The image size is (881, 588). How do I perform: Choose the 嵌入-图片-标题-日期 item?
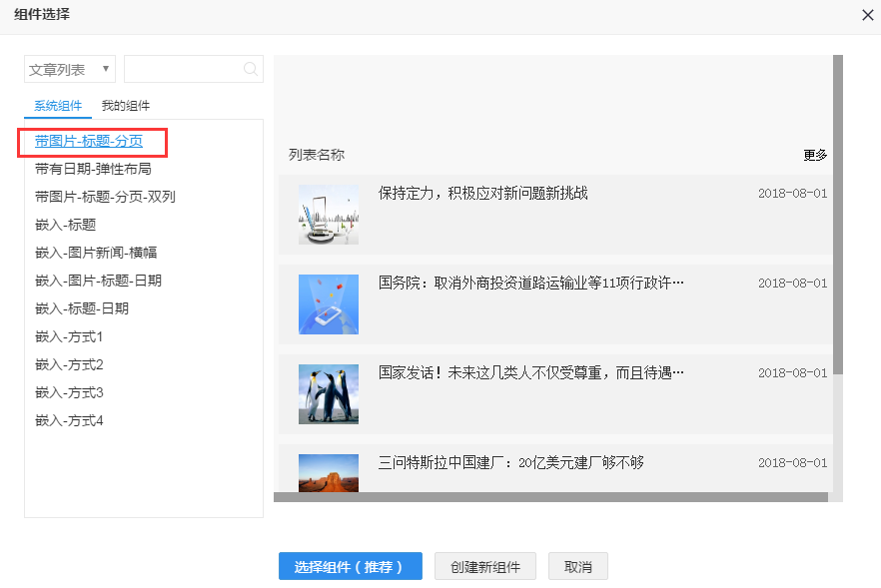click(x=98, y=281)
